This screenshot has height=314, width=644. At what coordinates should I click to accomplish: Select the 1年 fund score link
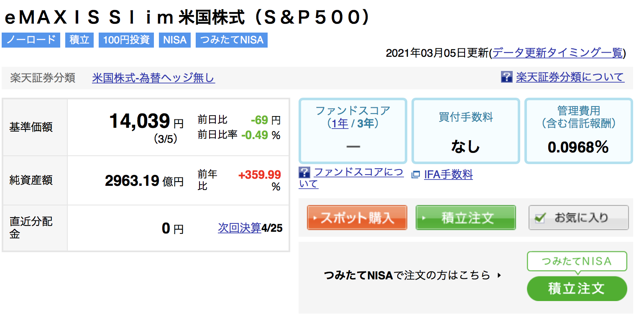340,124
